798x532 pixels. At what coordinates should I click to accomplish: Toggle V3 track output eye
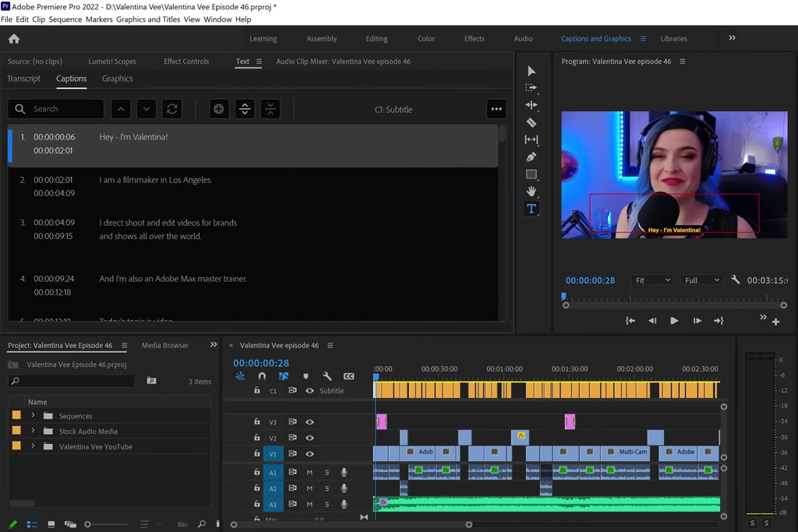[x=309, y=421]
